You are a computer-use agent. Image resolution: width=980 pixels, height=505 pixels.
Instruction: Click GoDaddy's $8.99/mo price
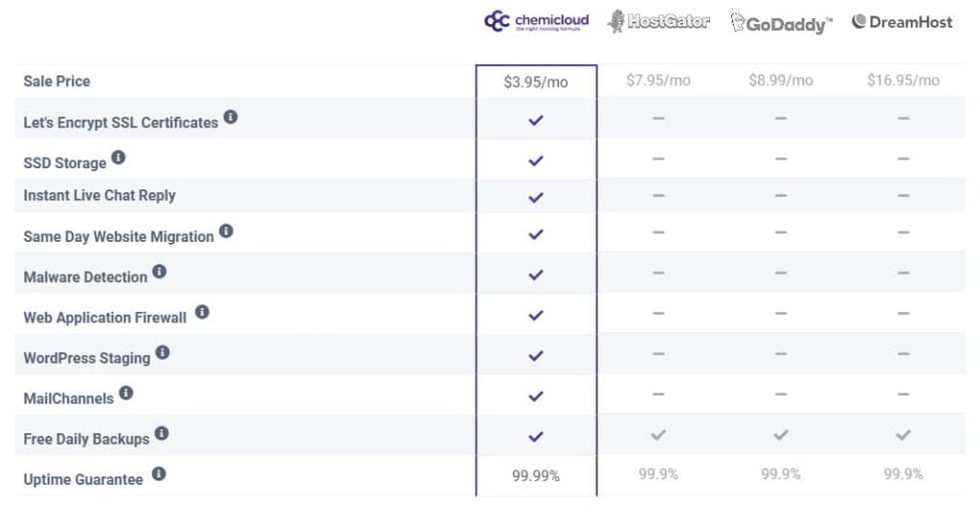(x=781, y=80)
